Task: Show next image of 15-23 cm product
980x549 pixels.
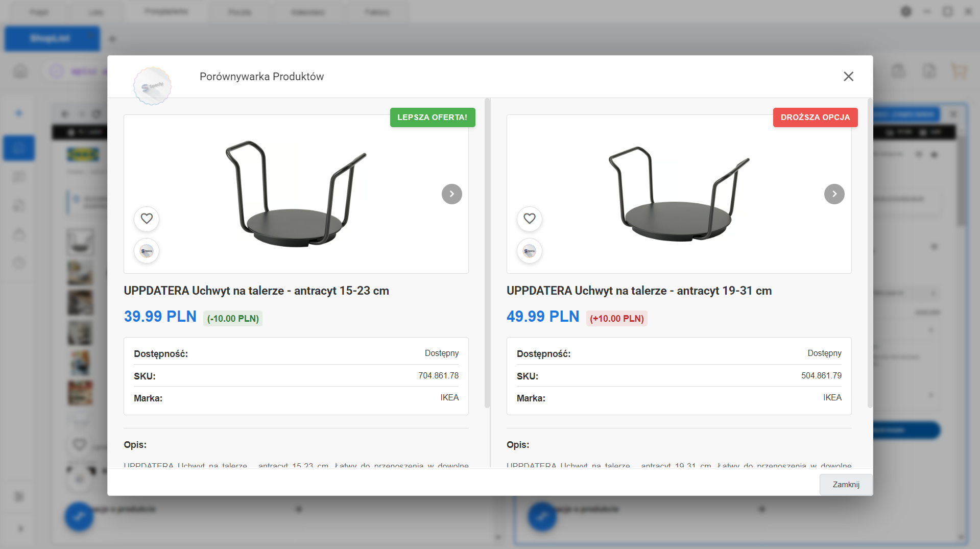Action: pyautogui.click(x=451, y=194)
